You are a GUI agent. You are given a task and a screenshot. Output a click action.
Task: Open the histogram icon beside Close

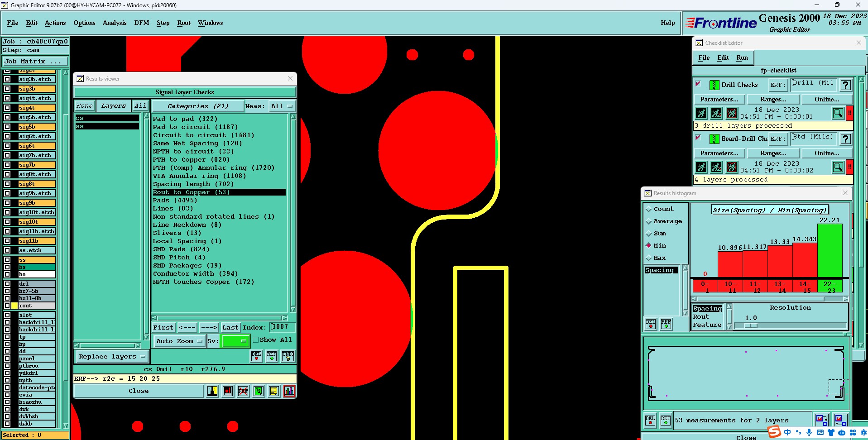[x=289, y=391]
